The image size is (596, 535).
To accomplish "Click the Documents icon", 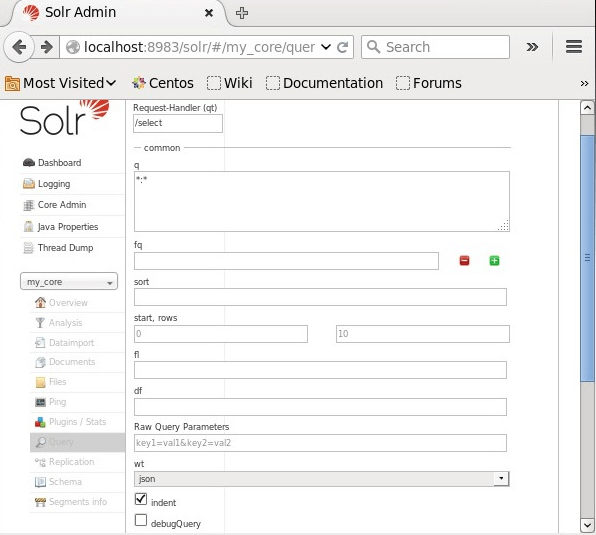I will coord(40,362).
